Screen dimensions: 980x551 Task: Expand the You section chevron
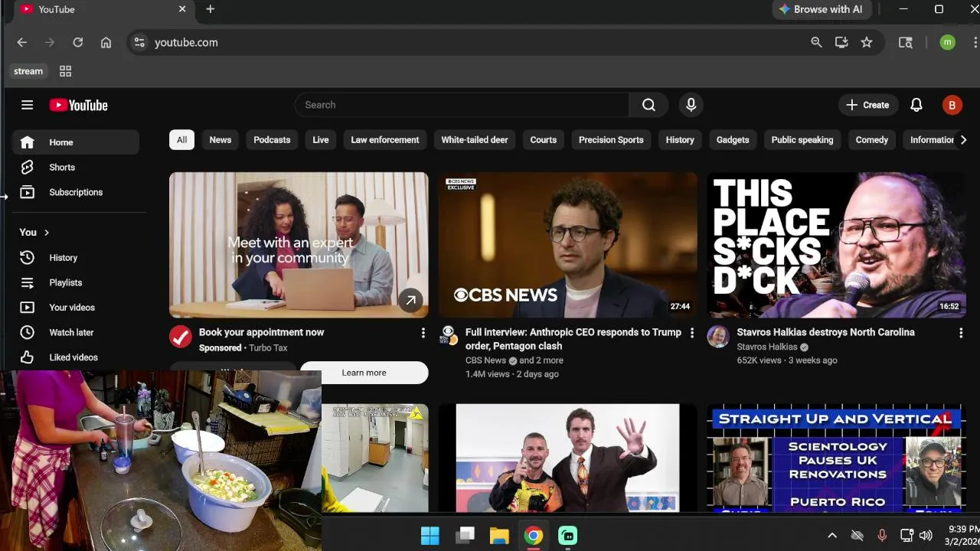click(47, 233)
